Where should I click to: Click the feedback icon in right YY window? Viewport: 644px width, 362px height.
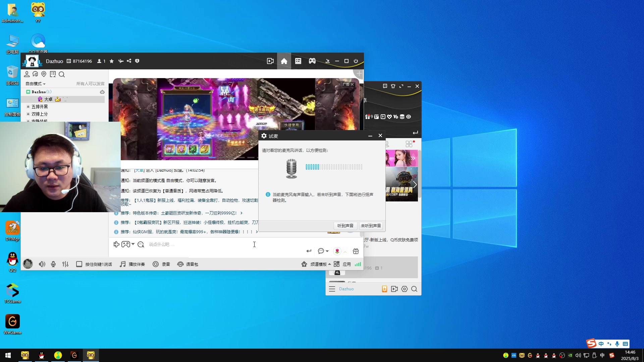(x=385, y=86)
